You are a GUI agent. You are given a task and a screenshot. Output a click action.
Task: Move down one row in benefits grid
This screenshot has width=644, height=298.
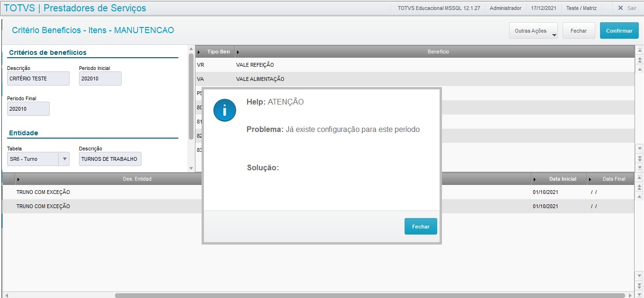pos(640,148)
